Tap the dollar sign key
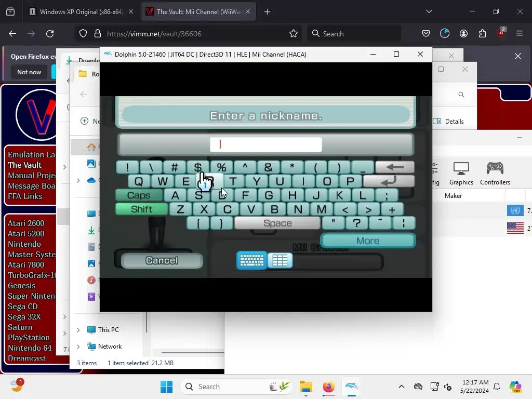The image size is (532, 399). [198, 167]
